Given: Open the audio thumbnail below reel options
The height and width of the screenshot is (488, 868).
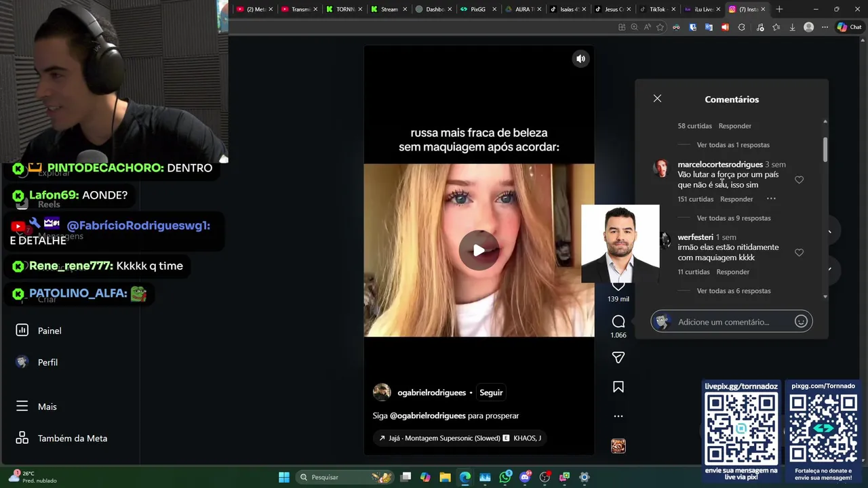Looking at the screenshot, I should click(x=618, y=446).
